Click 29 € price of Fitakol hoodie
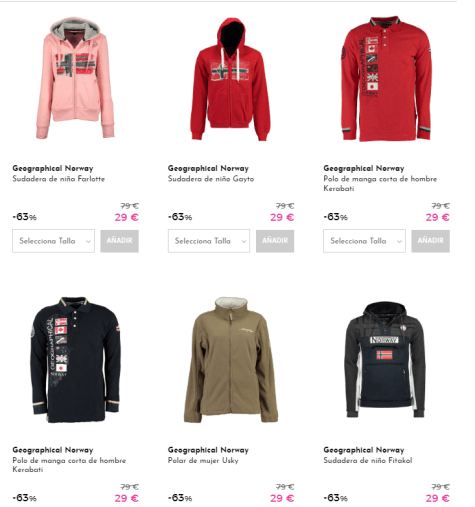The height and width of the screenshot is (507, 475). point(437,498)
